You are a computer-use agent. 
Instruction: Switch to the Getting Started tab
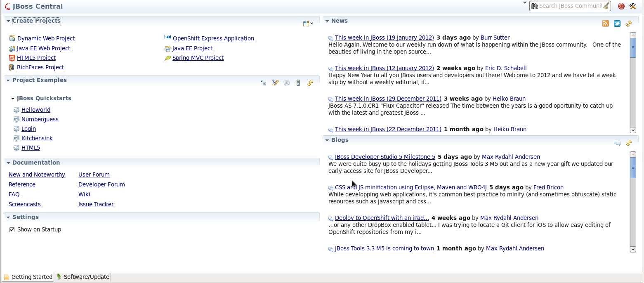[28, 277]
